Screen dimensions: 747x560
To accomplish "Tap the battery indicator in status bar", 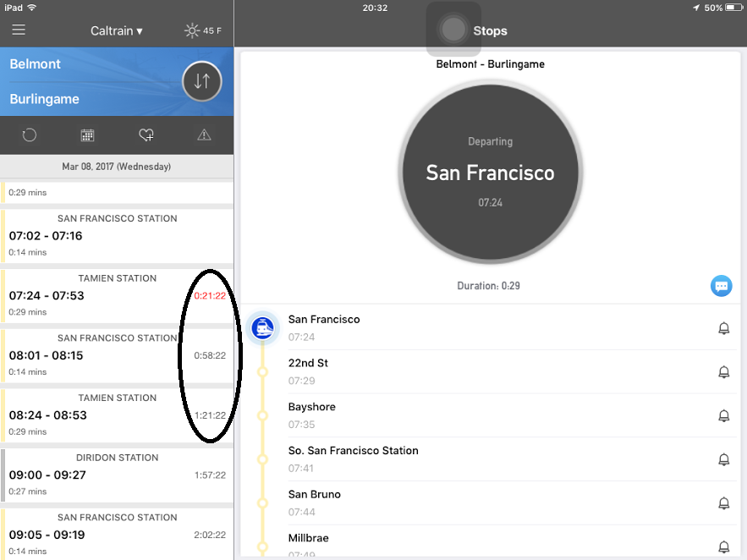I will click(x=733, y=8).
